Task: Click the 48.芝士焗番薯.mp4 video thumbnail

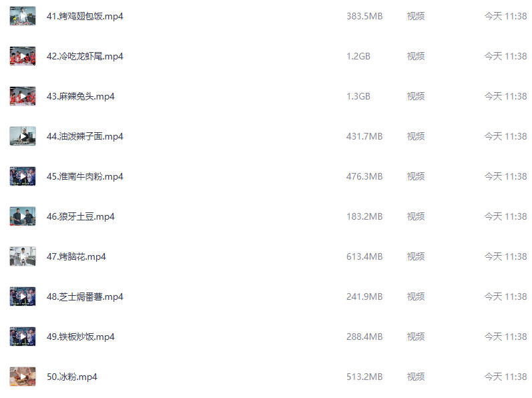Action: pos(23,296)
